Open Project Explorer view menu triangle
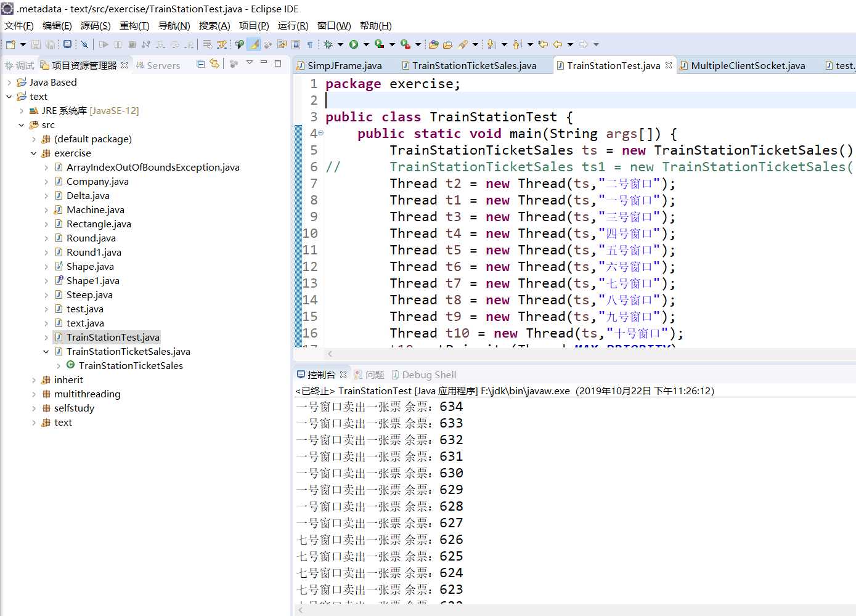Viewport: 856px width, 616px height. [250, 62]
